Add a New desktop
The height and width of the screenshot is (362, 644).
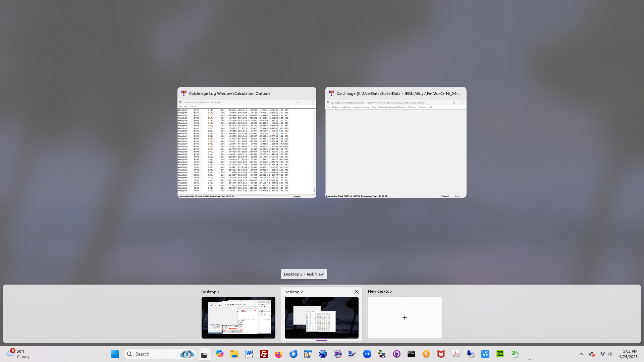pyautogui.click(x=405, y=317)
